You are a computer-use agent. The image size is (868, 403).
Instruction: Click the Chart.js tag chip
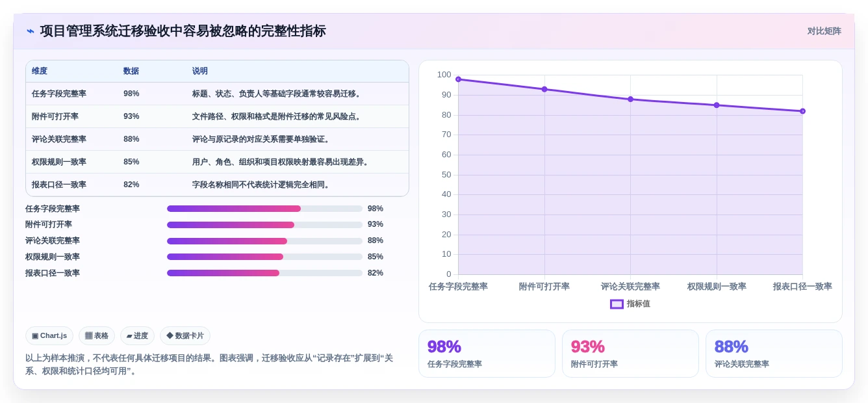point(49,335)
